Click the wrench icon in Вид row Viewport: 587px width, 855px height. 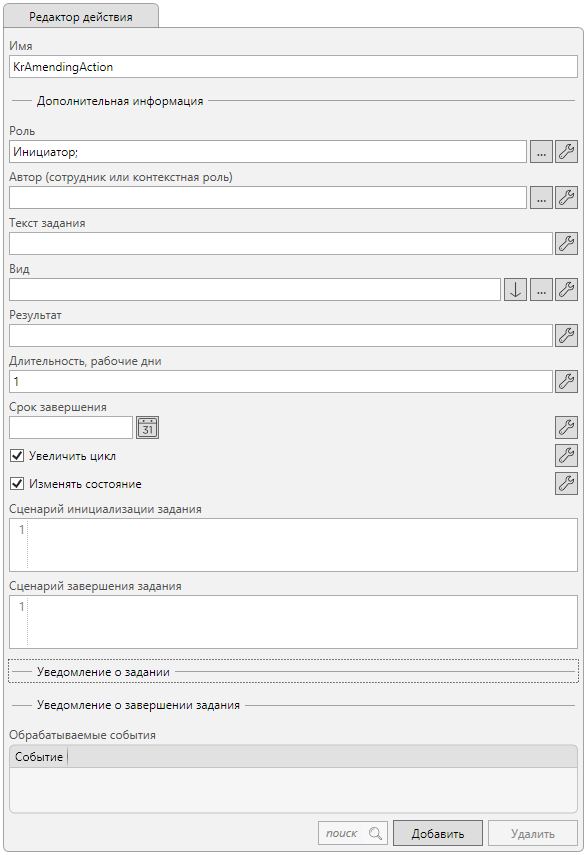[x=566, y=290]
